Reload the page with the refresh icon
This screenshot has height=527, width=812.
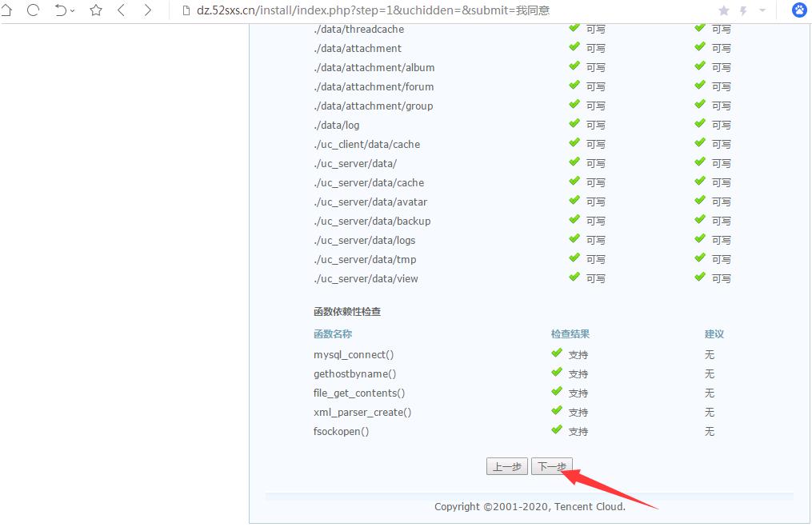pos(33,10)
